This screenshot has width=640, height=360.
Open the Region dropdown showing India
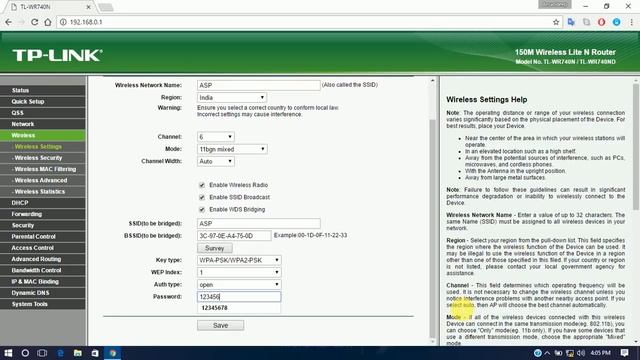coord(232,98)
